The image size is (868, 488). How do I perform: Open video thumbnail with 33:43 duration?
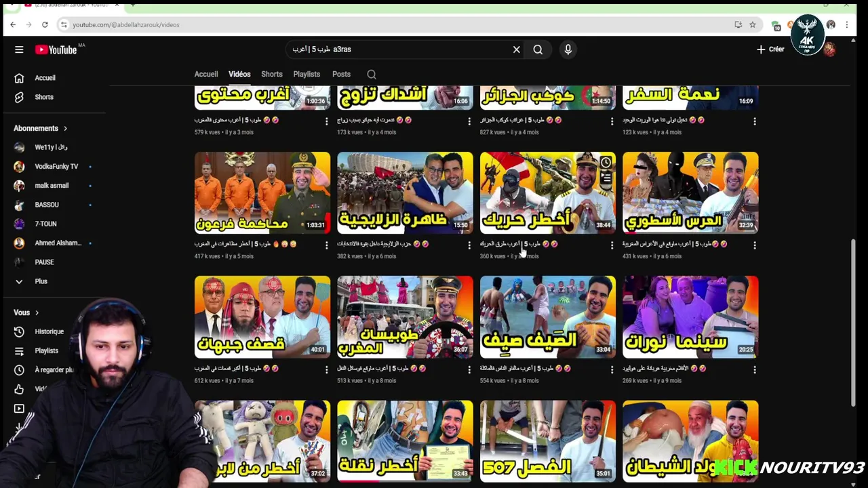click(405, 441)
